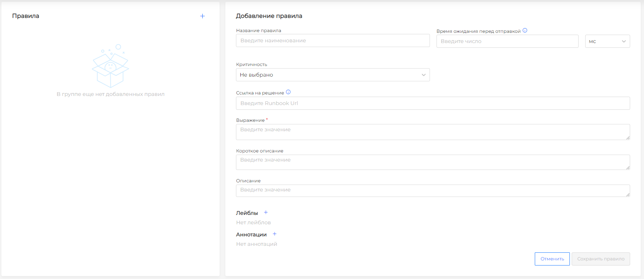Click info icon next to Время ожидания
This screenshot has width=644, height=279.
[525, 31]
